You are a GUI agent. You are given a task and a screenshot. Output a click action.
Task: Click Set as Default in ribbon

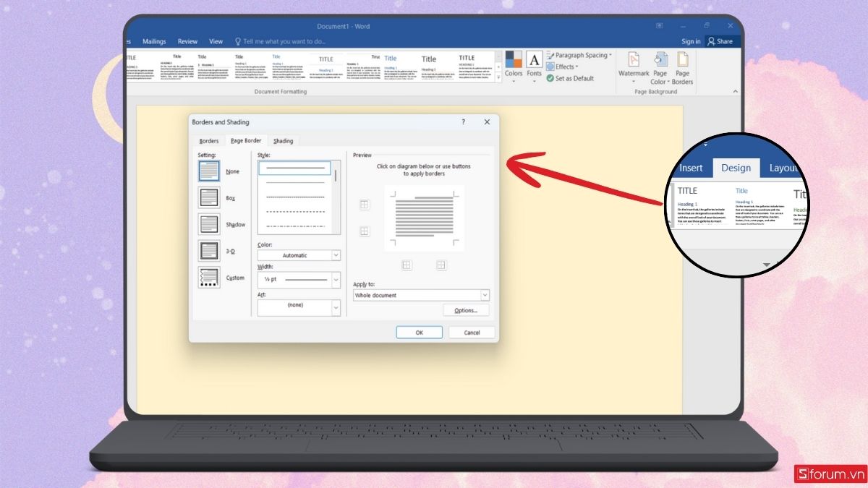[570, 78]
